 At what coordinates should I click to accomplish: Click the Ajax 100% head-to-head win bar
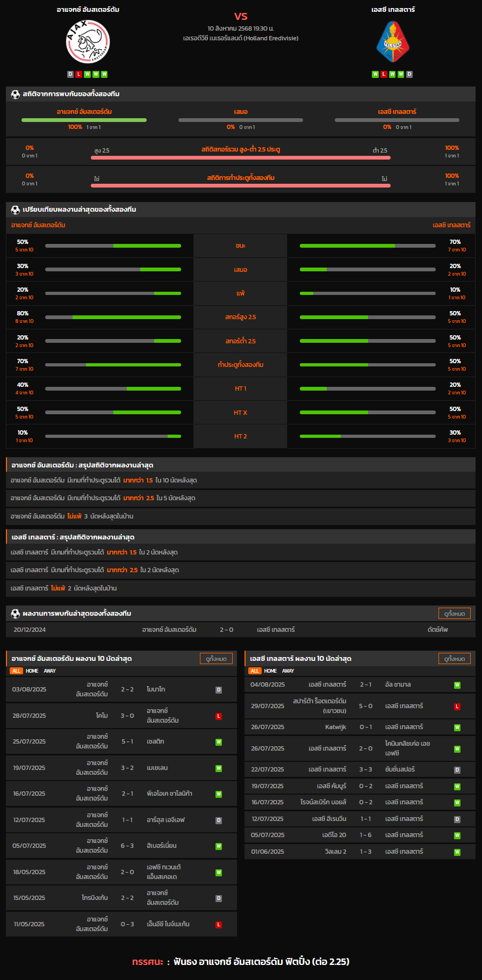coord(84,120)
